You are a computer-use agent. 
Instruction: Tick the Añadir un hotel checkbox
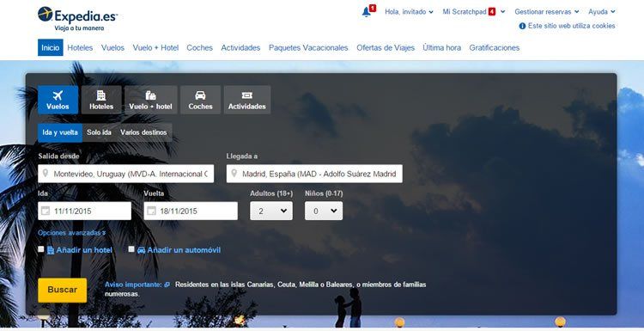pyautogui.click(x=41, y=248)
